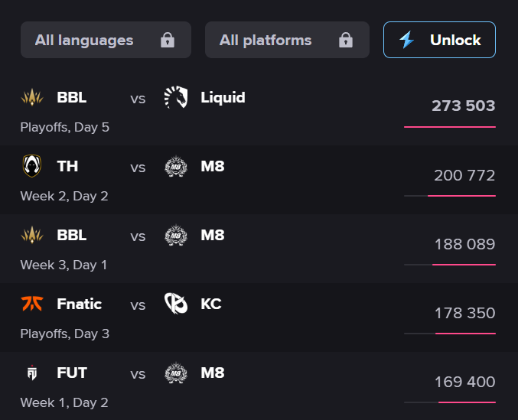
Task: Click the 273 503 viewers bar
Action: pyautogui.click(x=449, y=127)
